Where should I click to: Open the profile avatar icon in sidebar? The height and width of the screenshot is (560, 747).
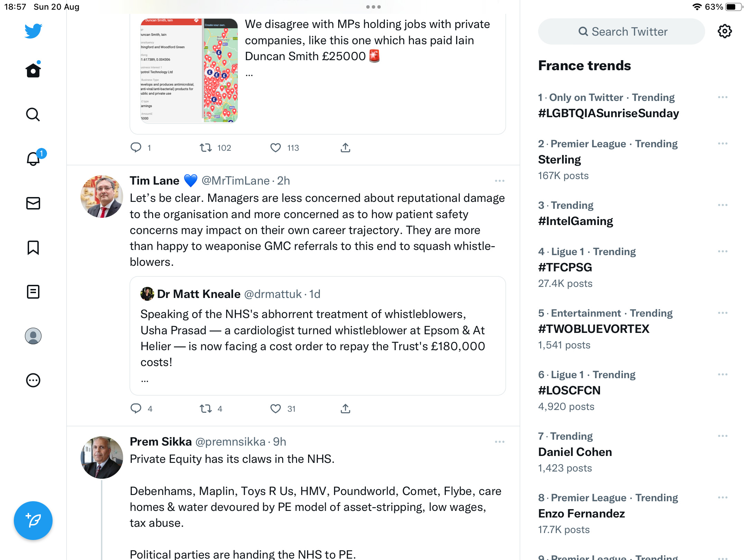[x=33, y=336]
